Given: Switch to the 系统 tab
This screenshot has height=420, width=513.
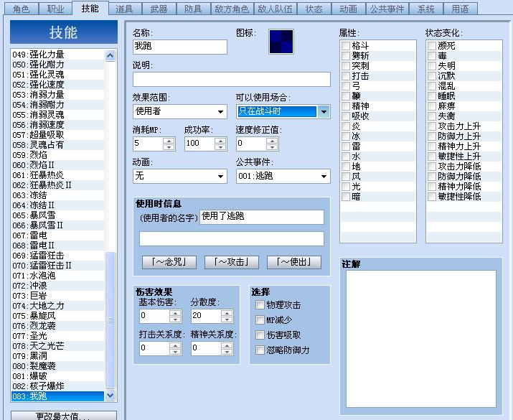Looking at the screenshot, I should tap(426, 9).
